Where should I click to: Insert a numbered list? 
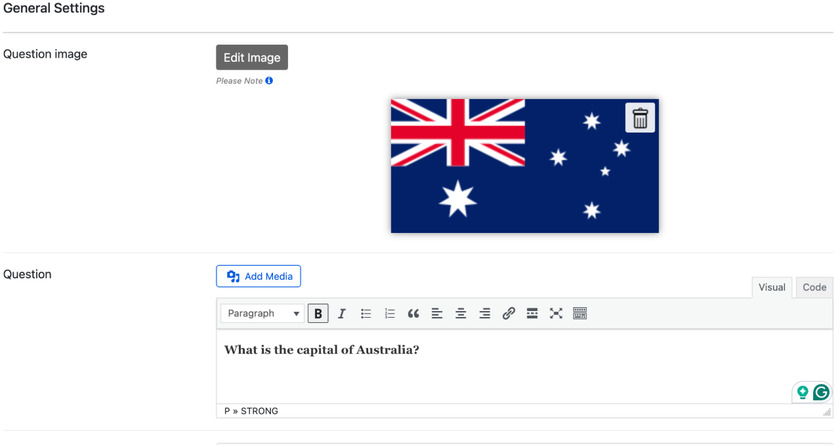pyautogui.click(x=389, y=313)
